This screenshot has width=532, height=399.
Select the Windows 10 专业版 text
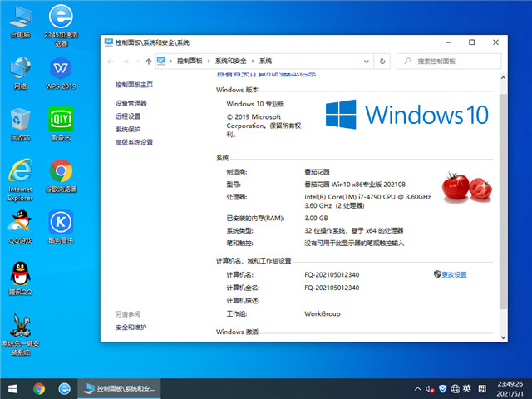tap(255, 104)
